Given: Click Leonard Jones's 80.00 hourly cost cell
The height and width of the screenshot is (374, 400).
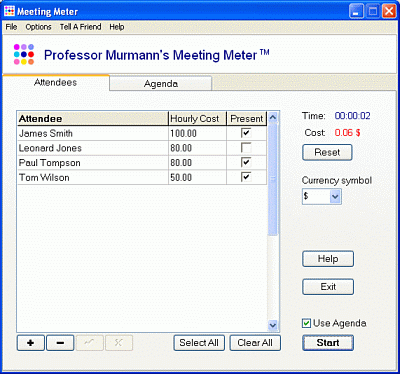Looking at the screenshot, I should pos(197,148).
